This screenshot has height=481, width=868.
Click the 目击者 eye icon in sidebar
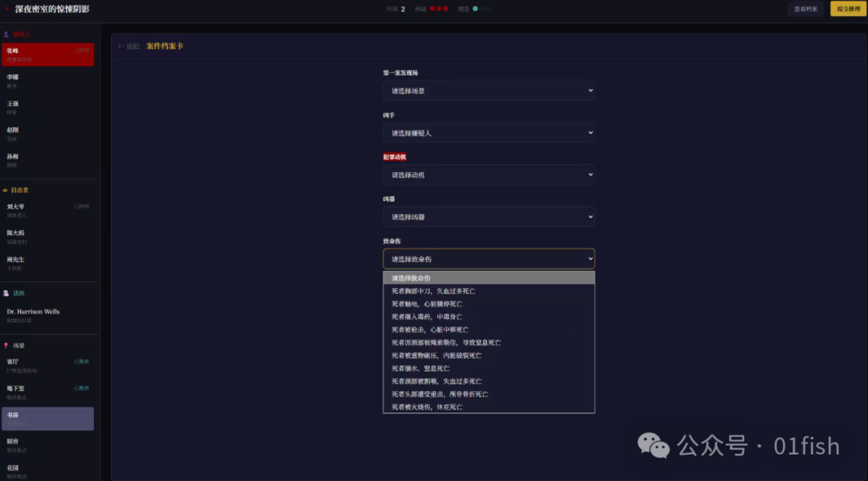coord(6,191)
